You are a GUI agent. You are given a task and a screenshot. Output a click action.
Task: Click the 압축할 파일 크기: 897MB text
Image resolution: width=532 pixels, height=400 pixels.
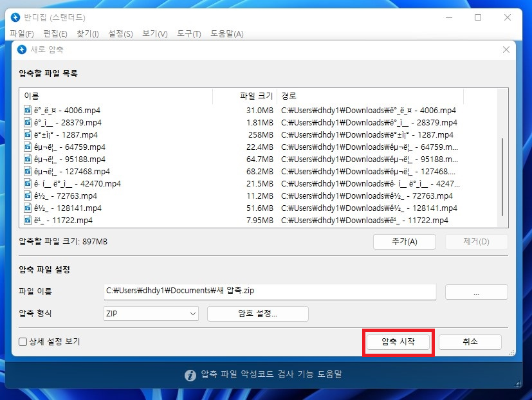coord(63,242)
